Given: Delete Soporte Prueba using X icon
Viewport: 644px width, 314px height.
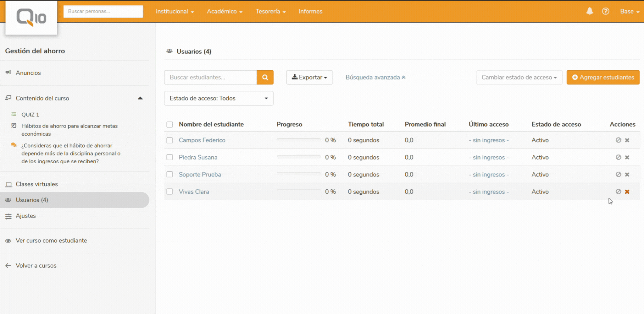Looking at the screenshot, I should point(627,175).
